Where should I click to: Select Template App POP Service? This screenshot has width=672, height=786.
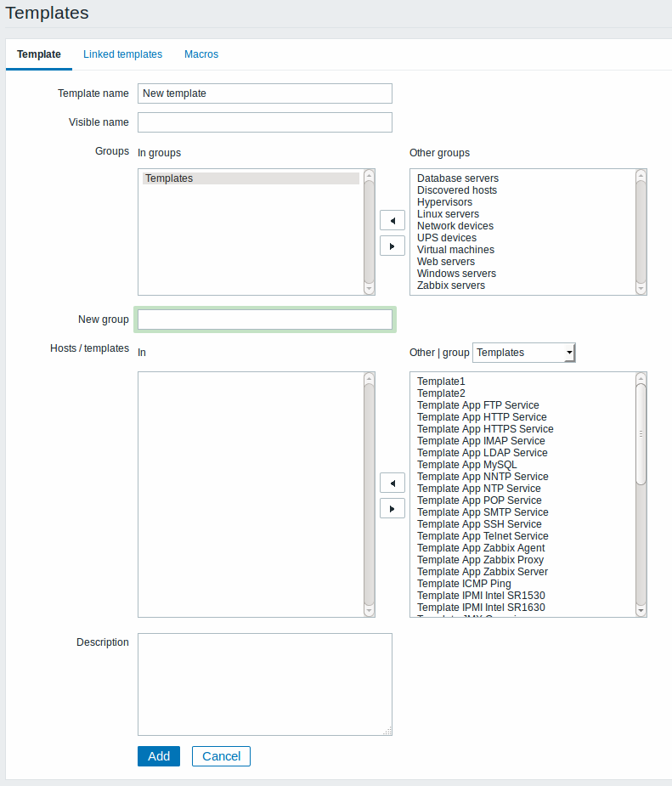[x=479, y=500]
